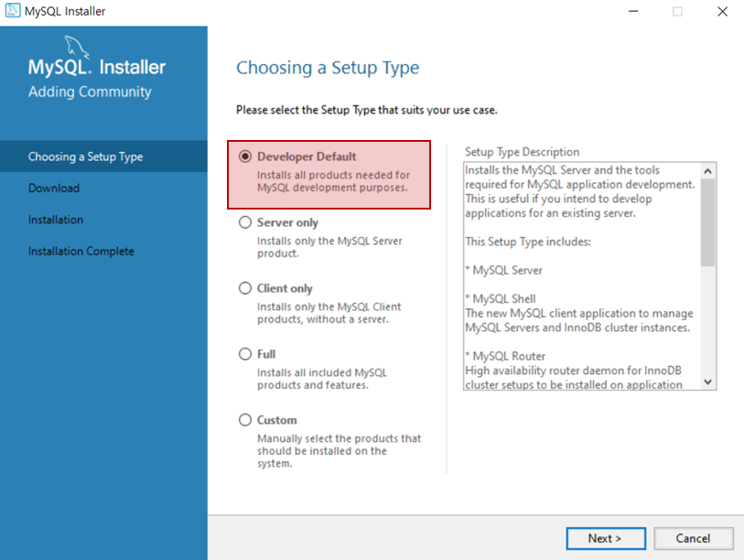Click '* MySQL Router' in the description
Image resolution: width=744 pixels, height=560 pixels.
click(x=505, y=356)
